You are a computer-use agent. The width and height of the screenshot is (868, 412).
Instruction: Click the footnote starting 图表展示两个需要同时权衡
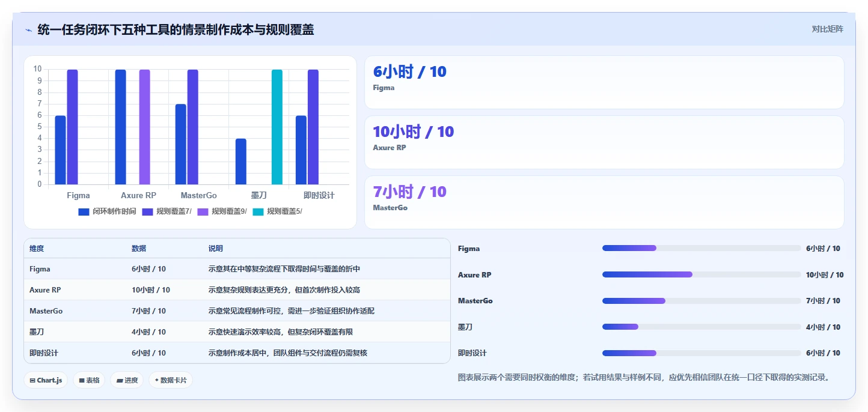644,377
